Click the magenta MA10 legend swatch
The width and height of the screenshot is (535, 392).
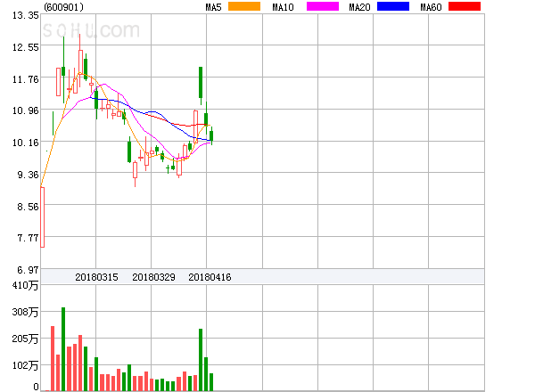323,6
